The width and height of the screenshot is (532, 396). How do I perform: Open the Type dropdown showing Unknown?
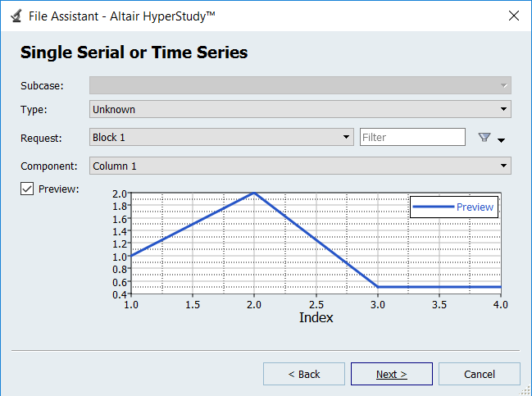point(300,109)
